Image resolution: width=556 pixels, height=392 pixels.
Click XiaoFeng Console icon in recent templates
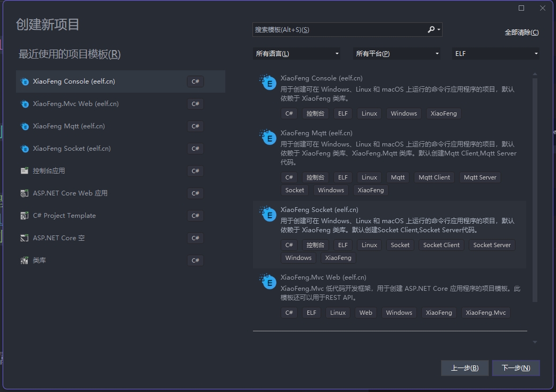[24, 81]
